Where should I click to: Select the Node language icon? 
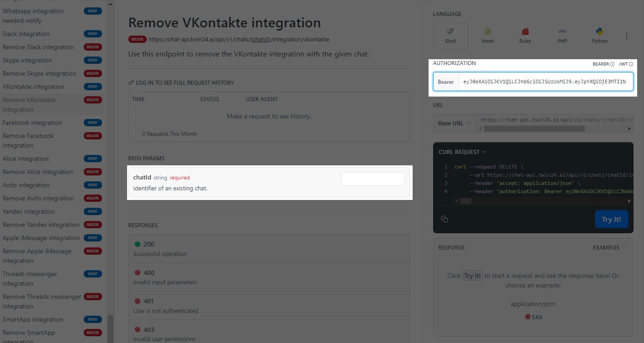tap(488, 36)
